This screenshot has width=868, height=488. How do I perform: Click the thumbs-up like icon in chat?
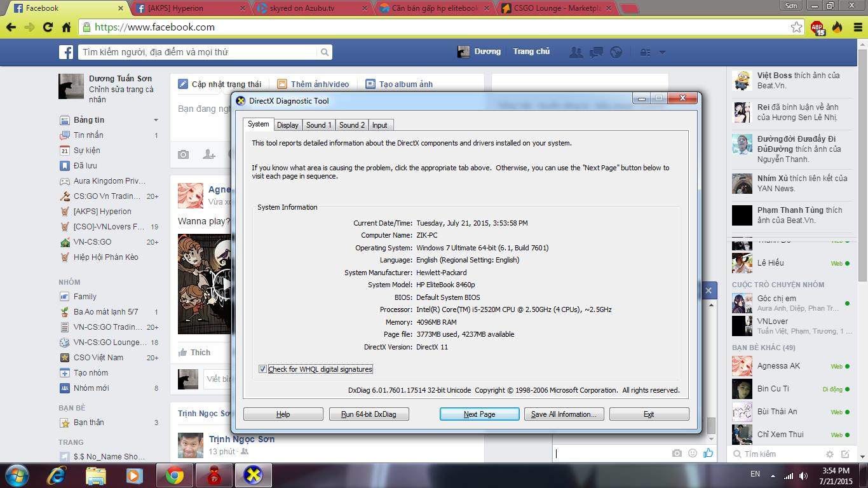tap(708, 453)
